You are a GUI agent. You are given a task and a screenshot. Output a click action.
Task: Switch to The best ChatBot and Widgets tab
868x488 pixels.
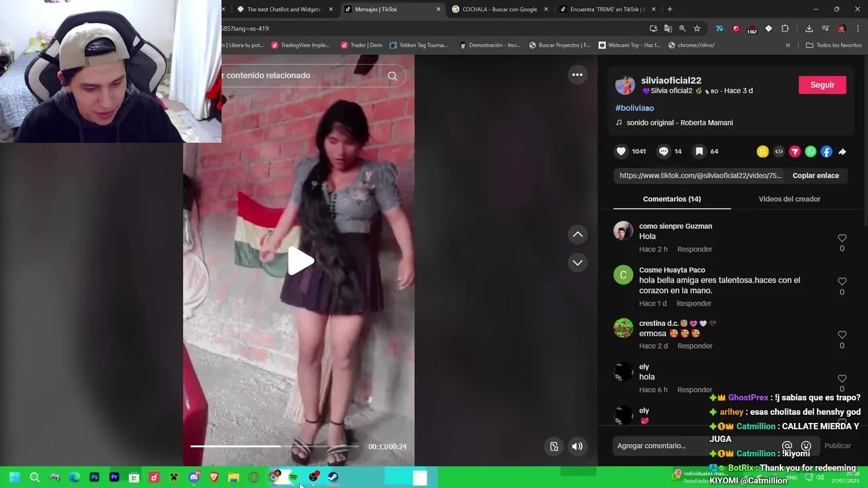(x=283, y=9)
